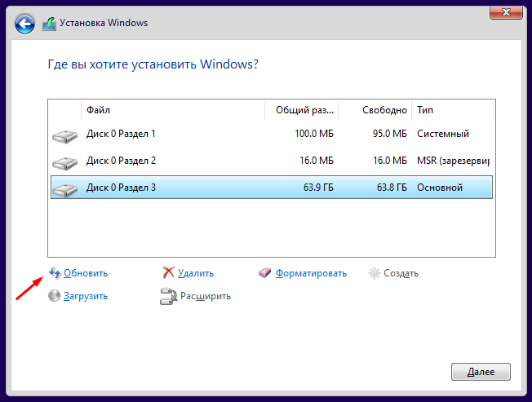Select the Диск 0 Раздел 1 row
This screenshot has width=532, height=402.
272,134
